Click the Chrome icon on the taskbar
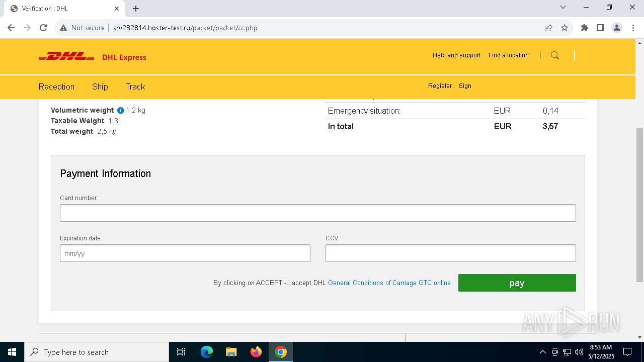The width and height of the screenshot is (644, 362). (x=281, y=352)
